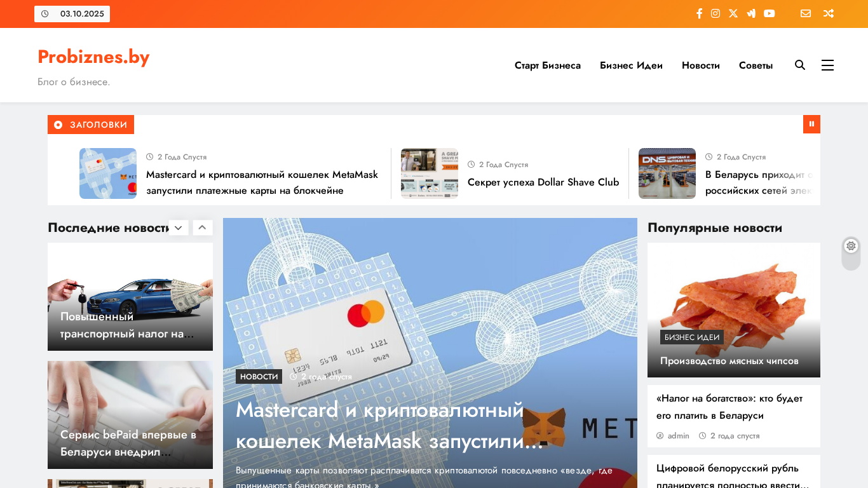The width and height of the screenshot is (868, 488).
Task: Visit the X (Twitter) social icon
Action: pos(733,13)
